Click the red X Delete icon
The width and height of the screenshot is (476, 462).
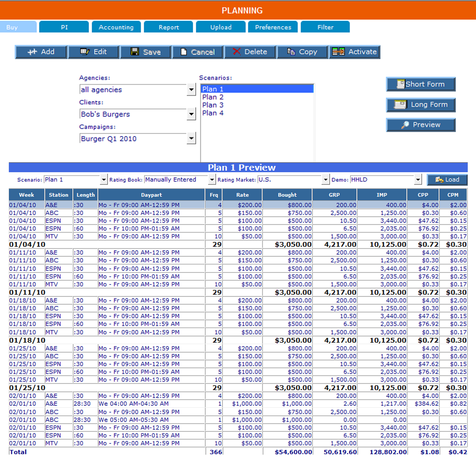(x=237, y=51)
